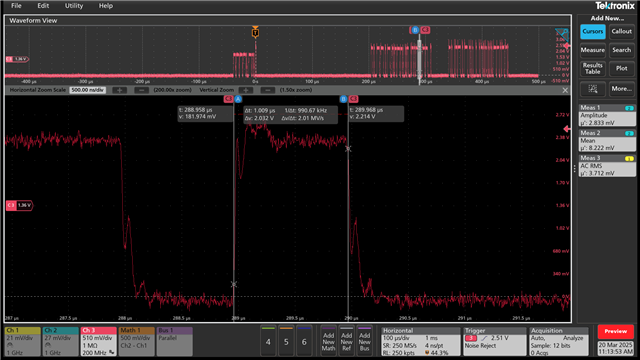Screen dimensions: 640x360
Task: Expand the Meas 1 Amplitude badge
Action: click(607, 115)
